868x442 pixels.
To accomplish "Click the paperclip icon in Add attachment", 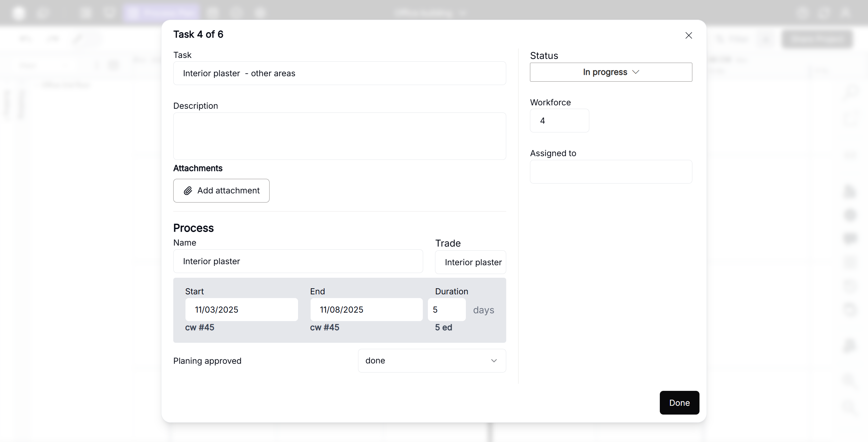I will point(188,191).
